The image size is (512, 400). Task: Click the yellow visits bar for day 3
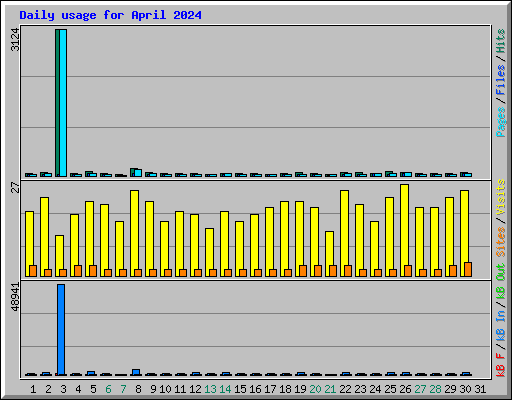click(x=59, y=256)
